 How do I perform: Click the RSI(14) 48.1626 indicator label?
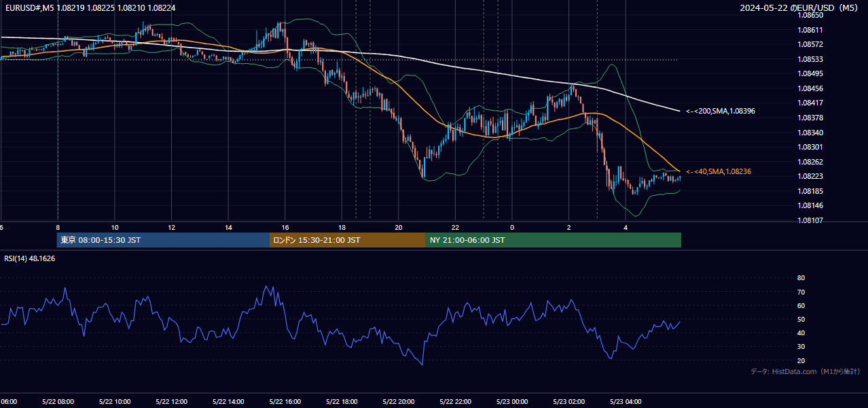30,258
